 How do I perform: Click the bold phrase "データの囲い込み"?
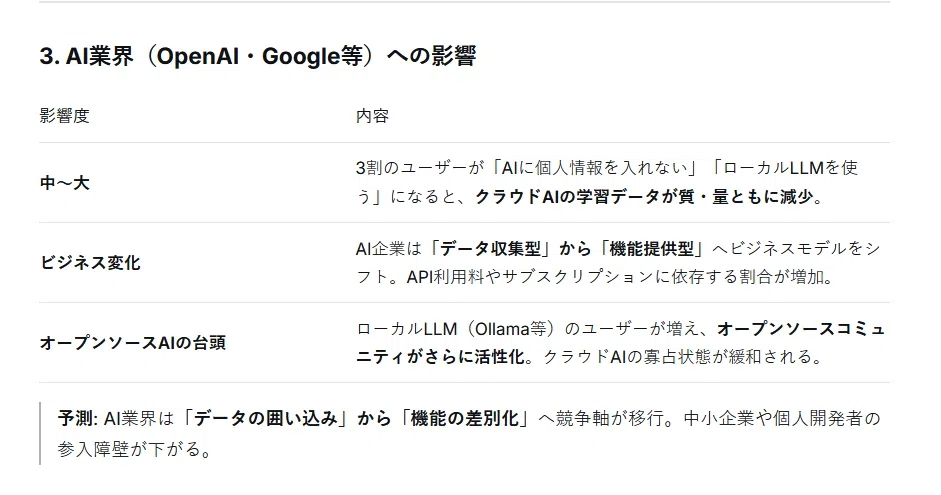tap(266, 418)
